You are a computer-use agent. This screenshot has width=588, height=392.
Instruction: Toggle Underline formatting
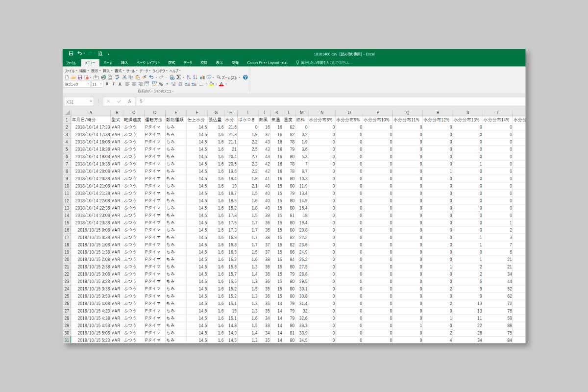pos(120,84)
